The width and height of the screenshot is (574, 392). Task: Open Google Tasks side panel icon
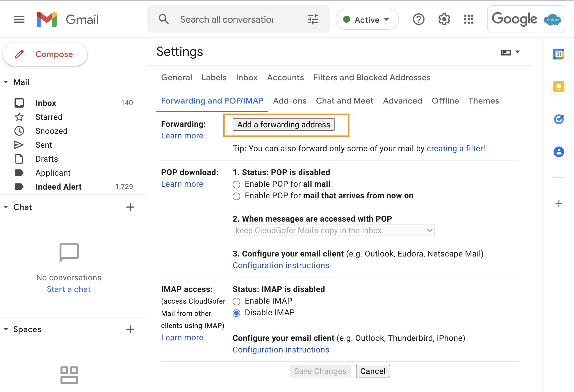(559, 119)
